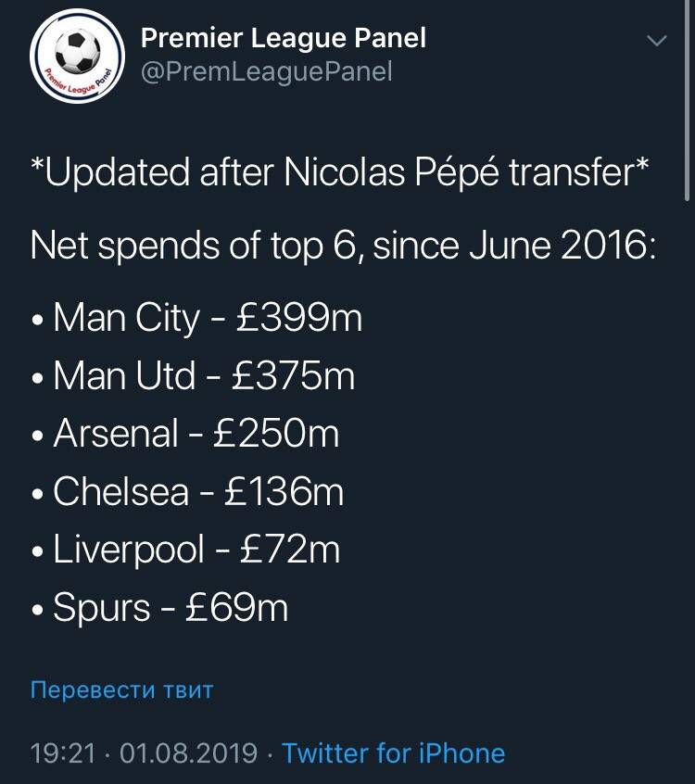Viewport: 695px width, 784px height.
Task: Open the @PremLeaguePanel handle
Action: (x=266, y=71)
